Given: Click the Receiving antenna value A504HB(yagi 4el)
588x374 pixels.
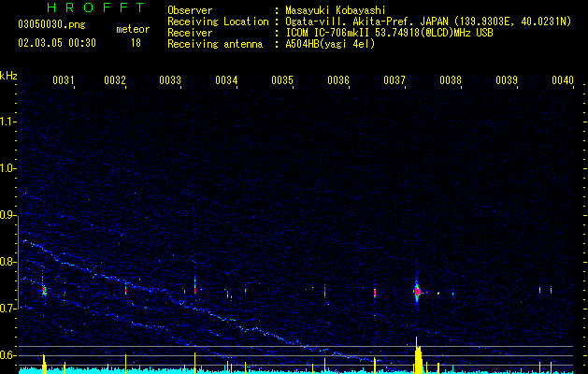Looking at the screenshot, I should pyautogui.click(x=330, y=44).
